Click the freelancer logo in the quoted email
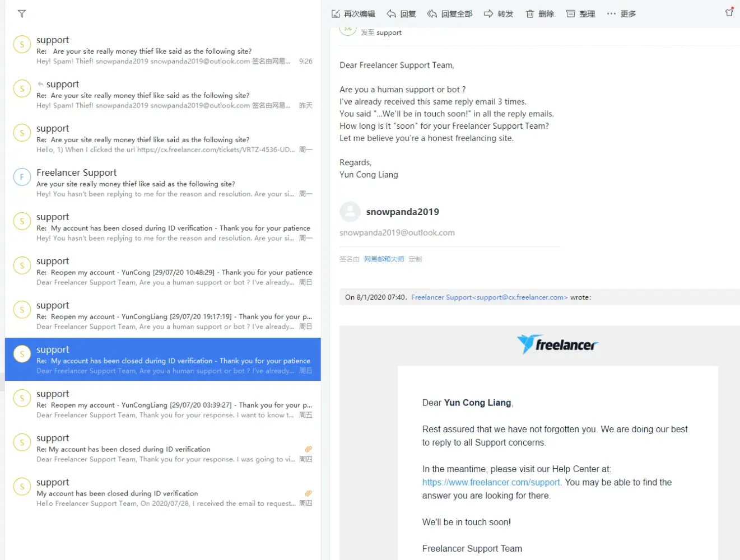This screenshot has width=740, height=560. click(x=557, y=344)
